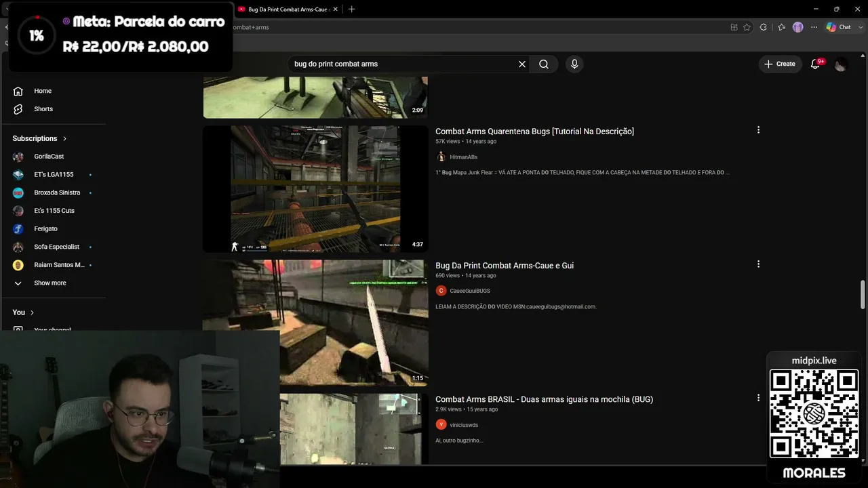
Task: Open browser profile avatar
Action: [x=798, y=27]
